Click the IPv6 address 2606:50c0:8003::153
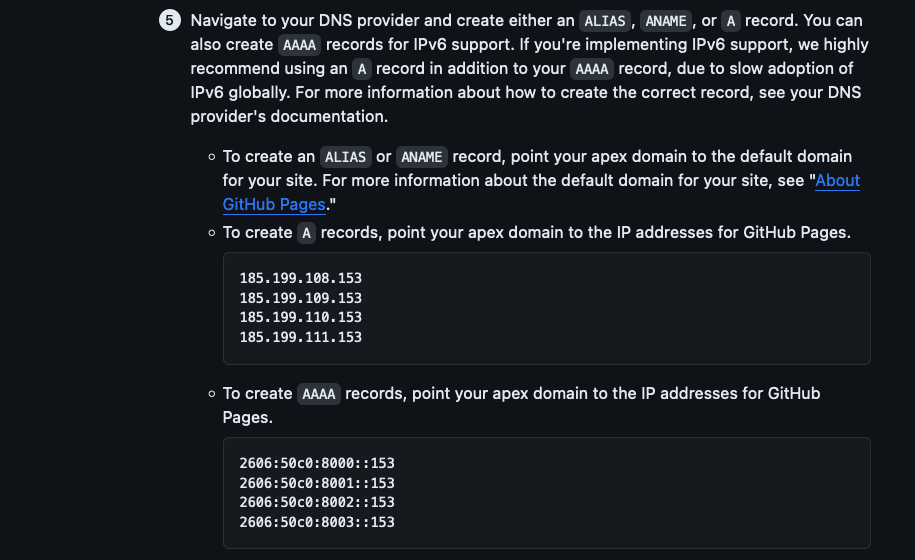The width and height of the screenshot is (915, 560). 317,522
